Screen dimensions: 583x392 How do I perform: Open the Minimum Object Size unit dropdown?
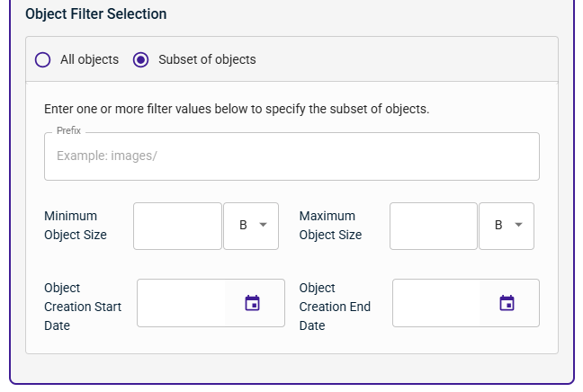[x=251, y=226]
